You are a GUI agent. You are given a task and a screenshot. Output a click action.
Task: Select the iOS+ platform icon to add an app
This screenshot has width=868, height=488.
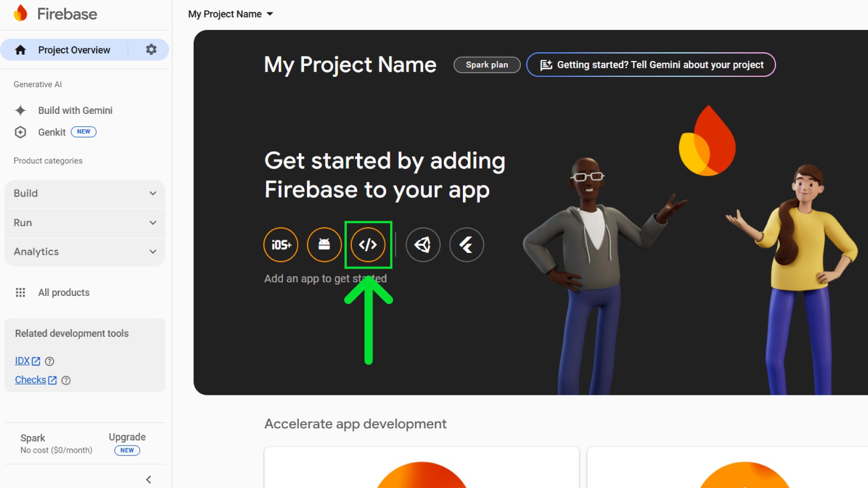tap(280, 244)
